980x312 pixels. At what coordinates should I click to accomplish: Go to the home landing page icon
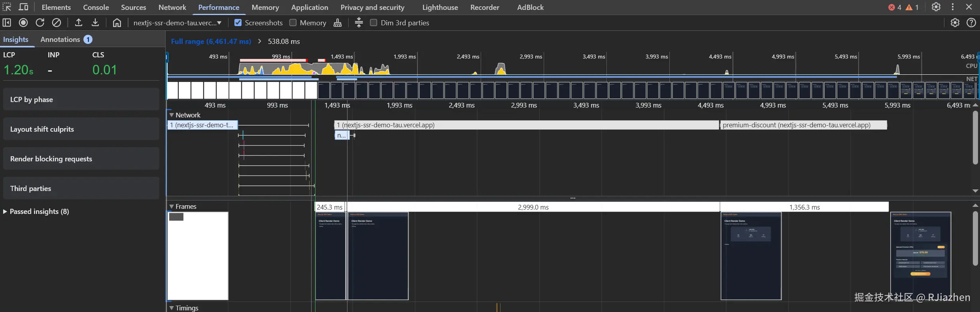tap(117, 23)
